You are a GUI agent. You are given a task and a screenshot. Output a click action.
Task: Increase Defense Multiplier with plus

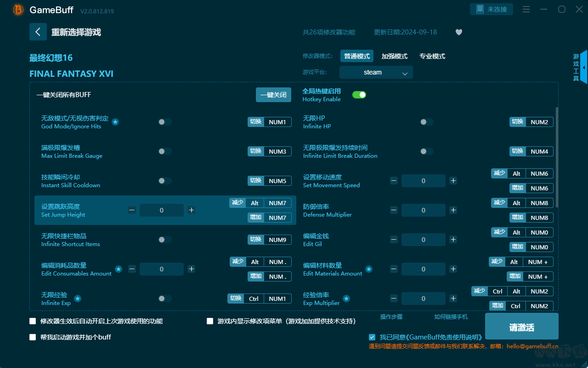(x=453, y=210)
